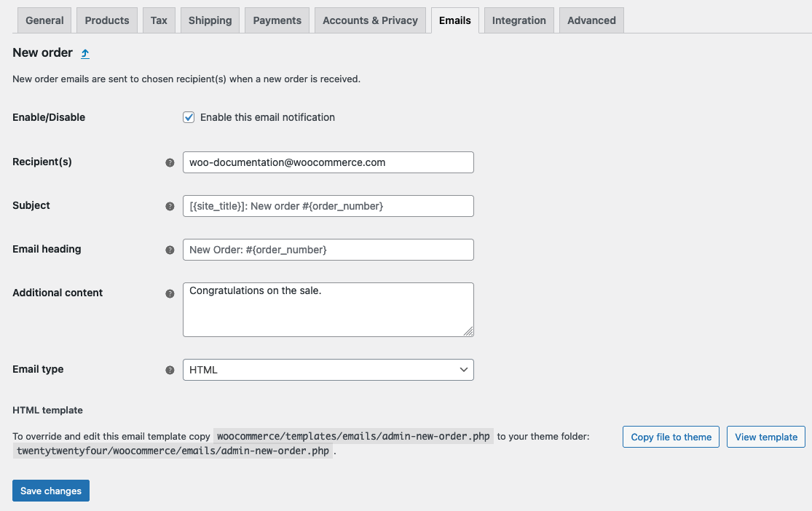
Task: Disable this email notification checkbox
Action: (x=189, y=117)
